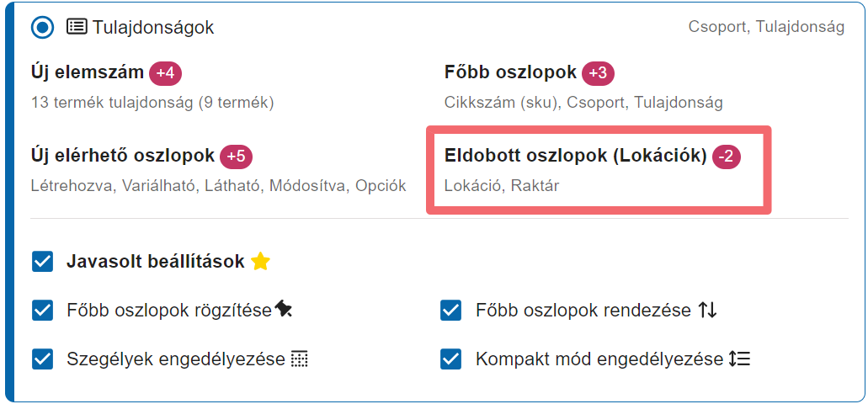Image resolution: width=868 pixels, height=404 pixels.
Task: Select the Tulajdonságok radio button
Action: (42, 27)
